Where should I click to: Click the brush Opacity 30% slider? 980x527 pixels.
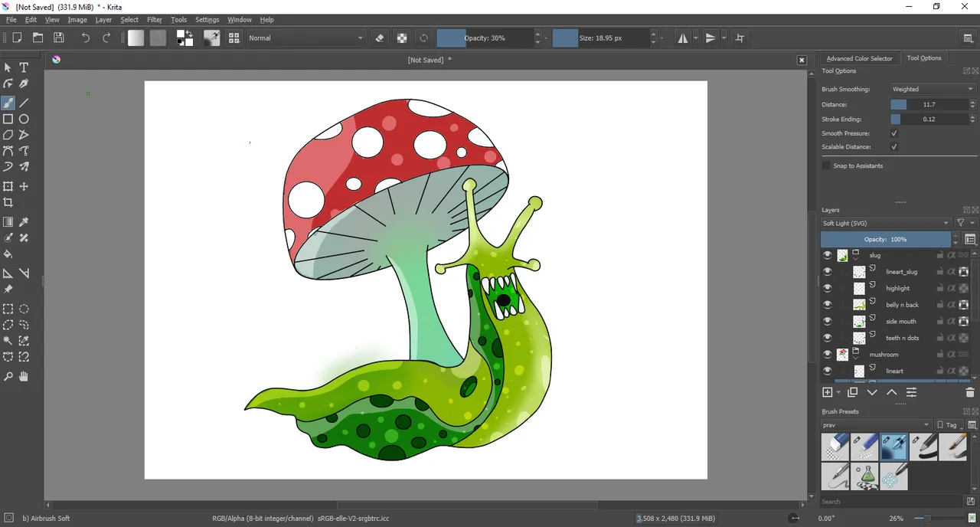tap(485, 38)
